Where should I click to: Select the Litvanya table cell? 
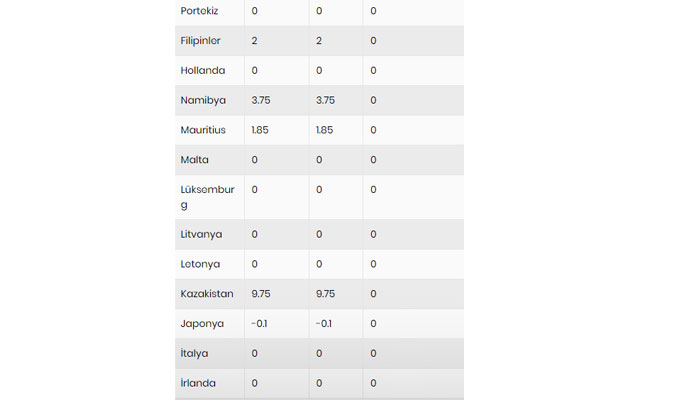tap(202, 234)
